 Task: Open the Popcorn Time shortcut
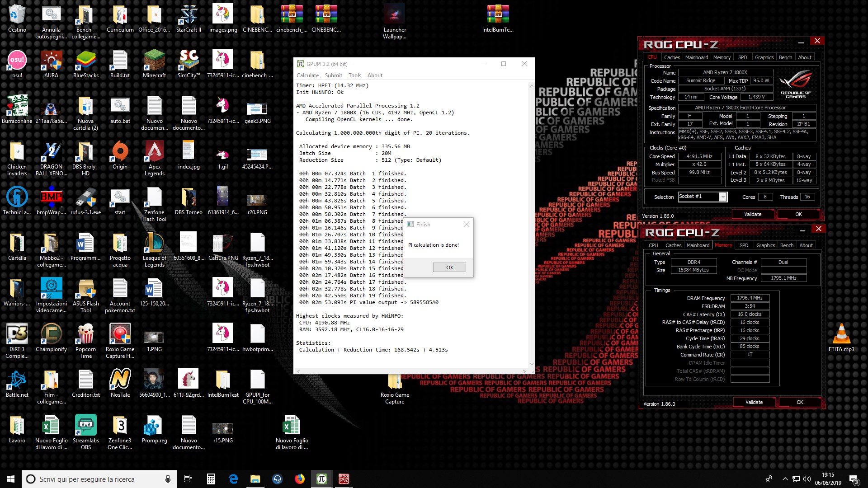click(x=85, y=342)
